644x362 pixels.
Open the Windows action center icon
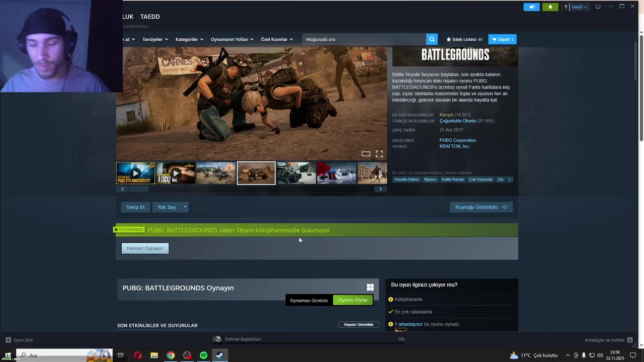point(633,355)
